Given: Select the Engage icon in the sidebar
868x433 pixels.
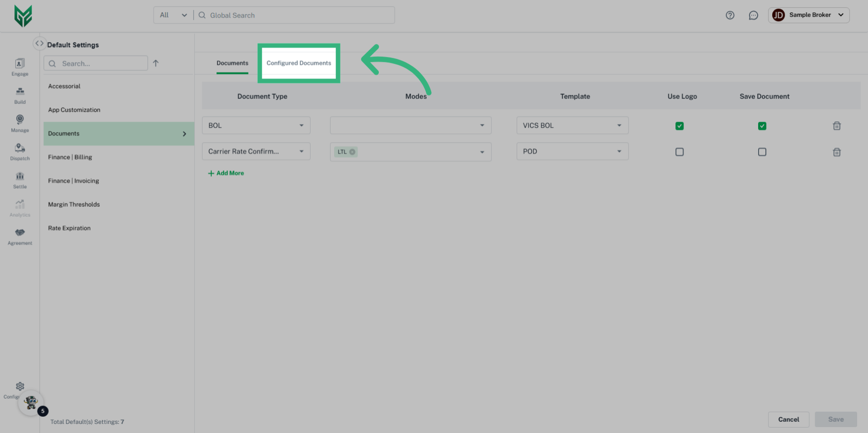Looking at the screenshot, I should point(19,67).
